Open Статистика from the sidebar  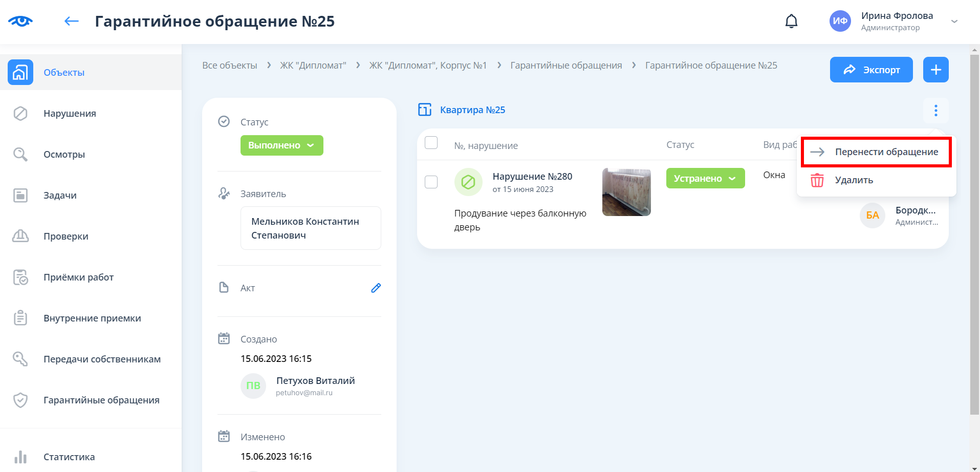pyautogui.click(x=69, y=457)
